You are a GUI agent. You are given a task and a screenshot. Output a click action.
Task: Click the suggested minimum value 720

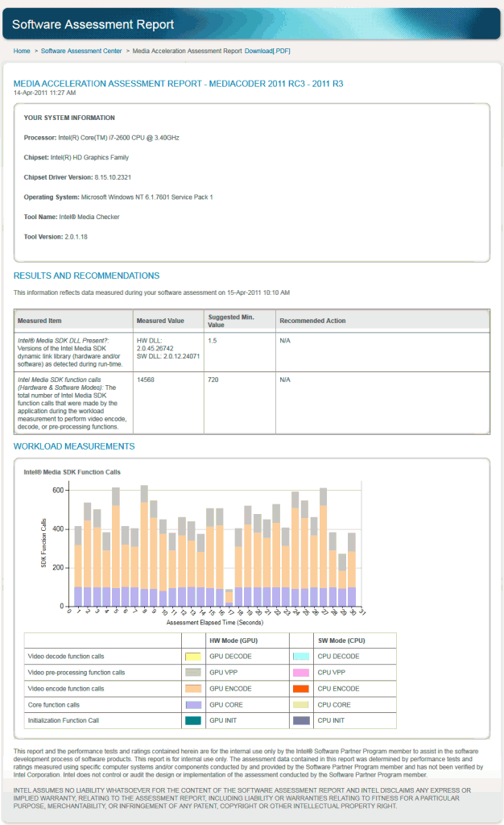pyautogui.click(x=213, y=380)
